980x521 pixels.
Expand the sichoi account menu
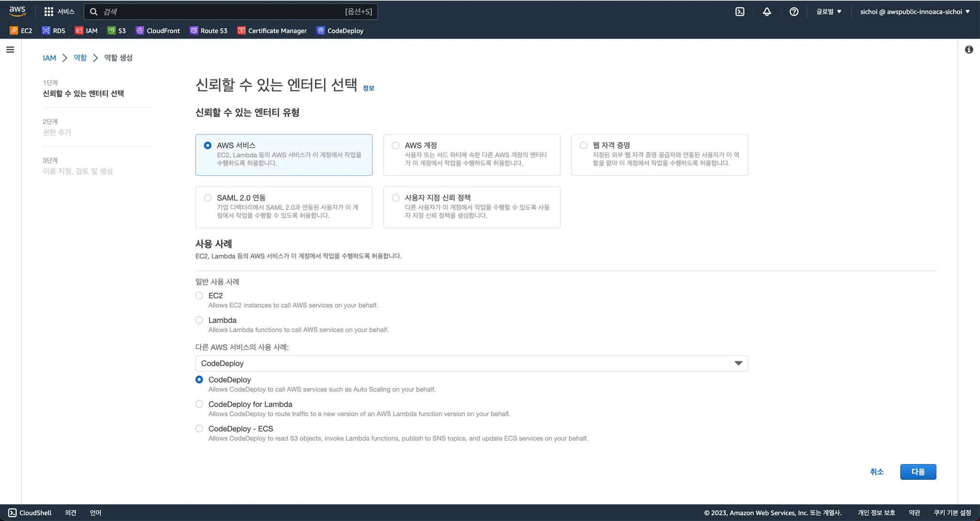click(914, 11)
